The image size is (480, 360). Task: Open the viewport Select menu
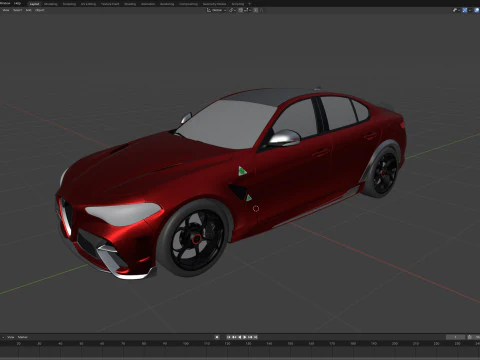(x=17, y=10)
